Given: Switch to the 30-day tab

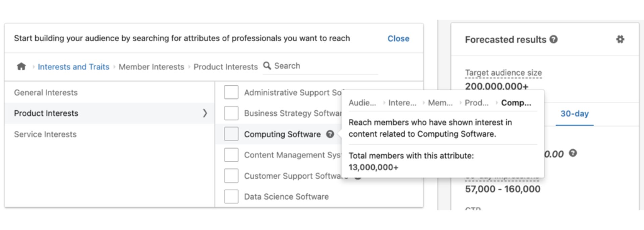Looking at the screenshot, I should pyautogui.click(x=575, y=114).
